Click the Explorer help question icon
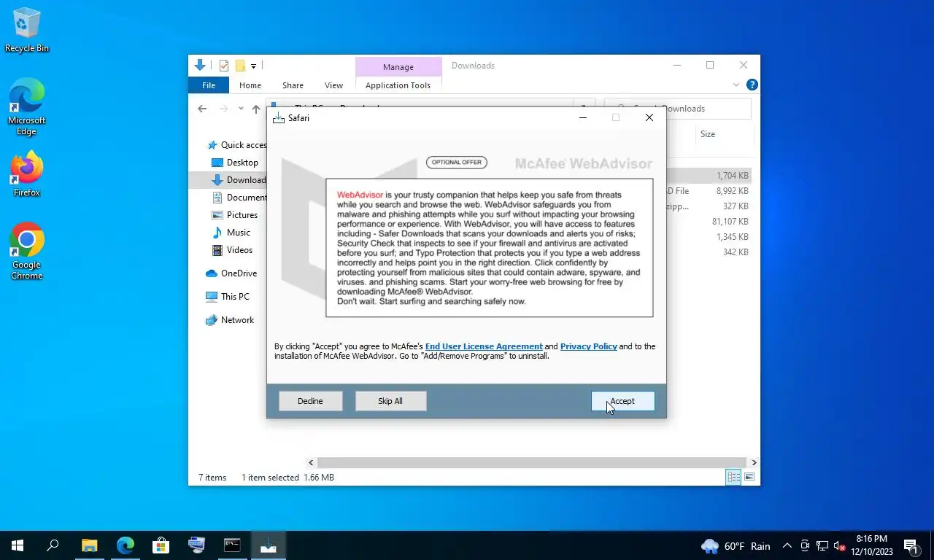The image size is (934, 560). pos(752,85)
